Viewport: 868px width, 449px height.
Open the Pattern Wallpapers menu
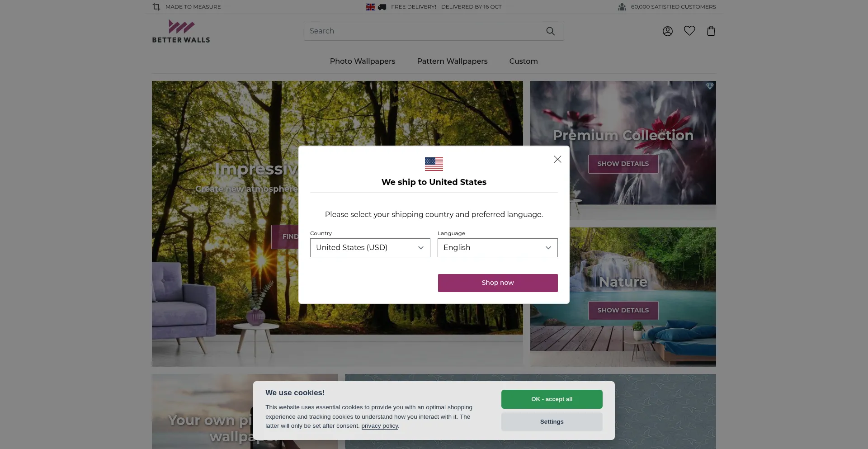coord(452,61)
